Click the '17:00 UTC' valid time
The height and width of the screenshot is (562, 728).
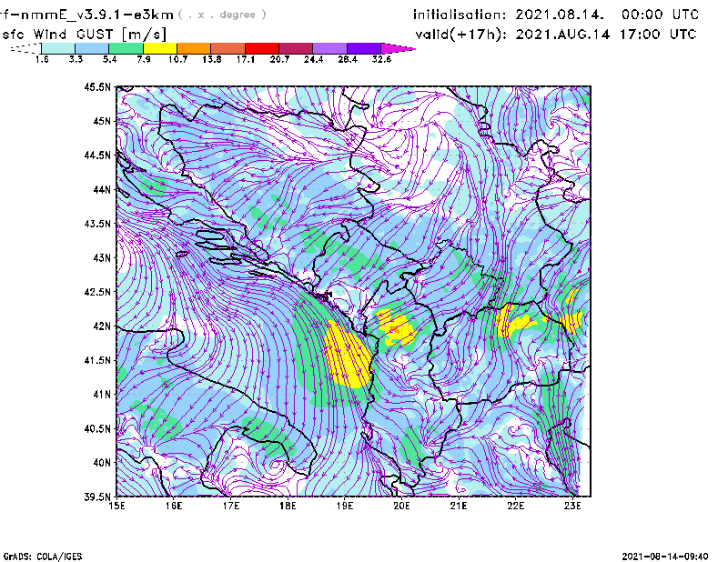(658, 35)
